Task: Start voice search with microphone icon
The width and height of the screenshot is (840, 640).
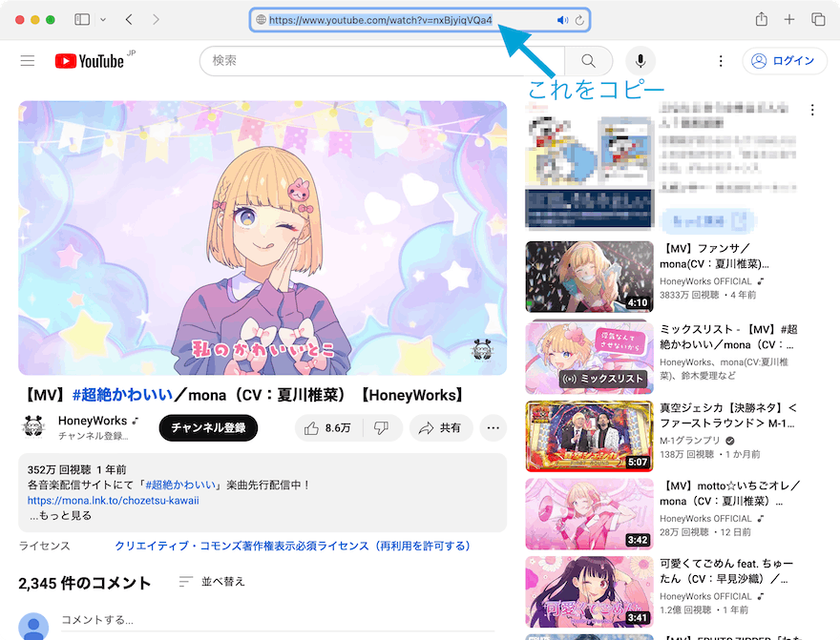Action: pyautogui.click(x=640, y=60)
